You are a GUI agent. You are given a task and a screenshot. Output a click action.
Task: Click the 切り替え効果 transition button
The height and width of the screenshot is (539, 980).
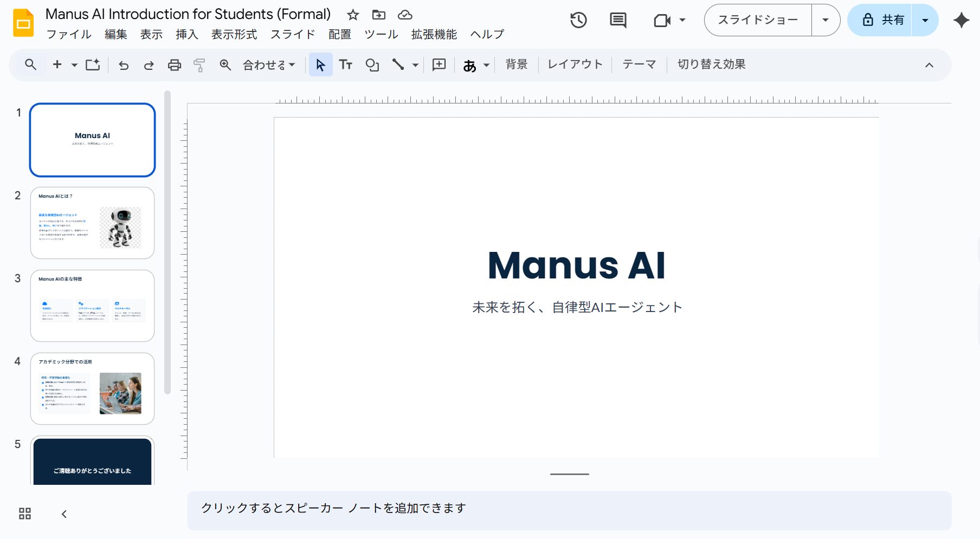pyautogui.click(x=711, y=64)
